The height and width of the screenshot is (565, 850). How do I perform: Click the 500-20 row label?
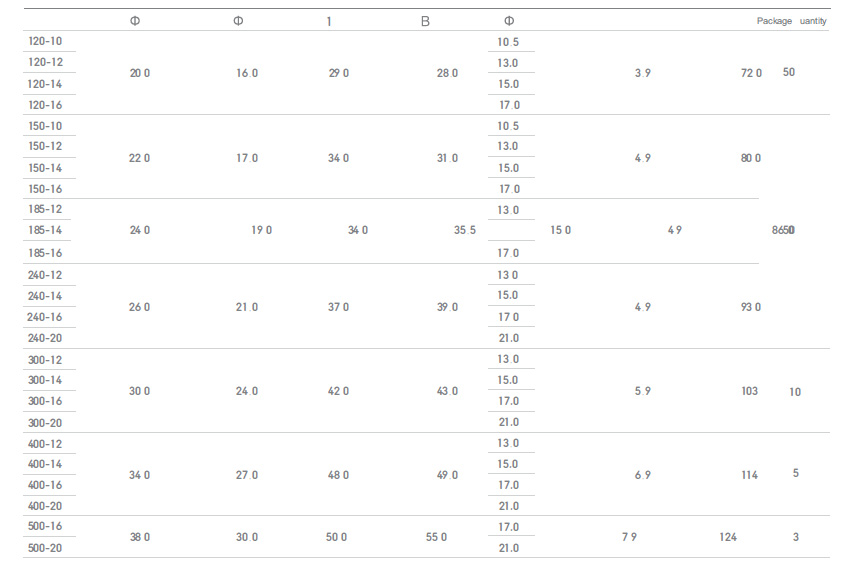tap(45, 548)
